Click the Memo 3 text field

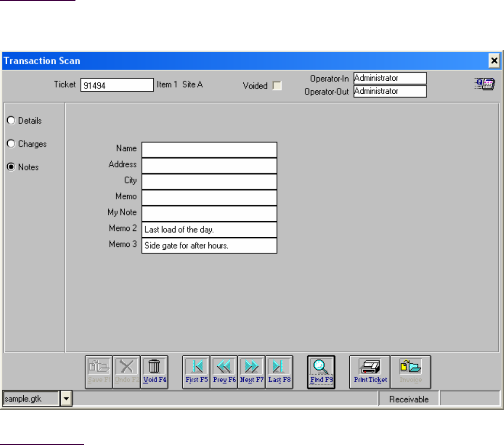point(209,245)
